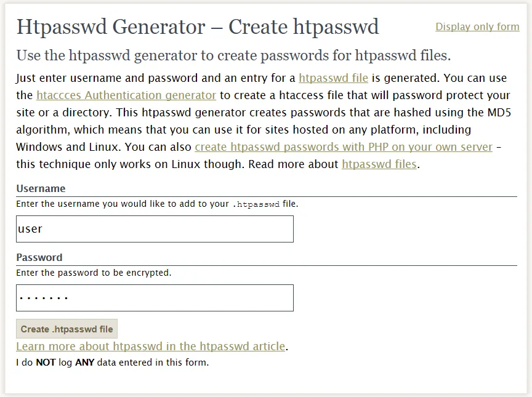Click the "Use the htpasswd generator" subheading

point(233,55)
